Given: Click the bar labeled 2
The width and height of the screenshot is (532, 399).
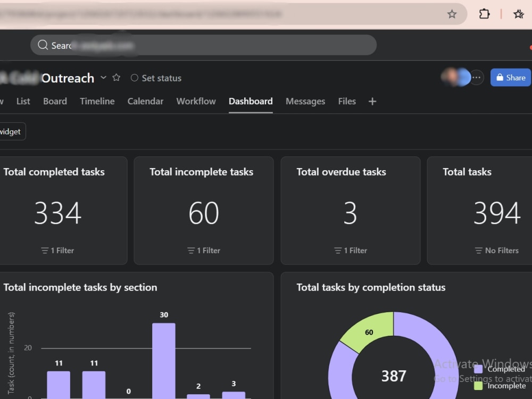Looking at the screenshot, I should click(198, 396).
